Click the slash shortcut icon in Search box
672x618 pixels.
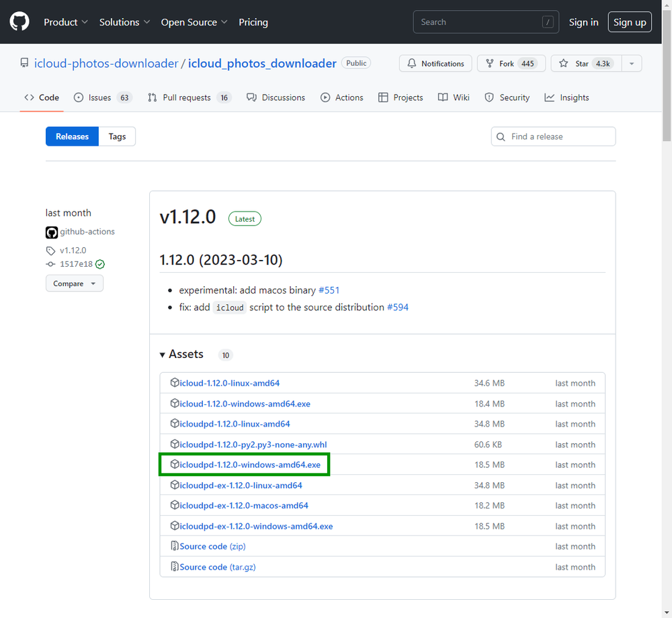coord(547,22)
